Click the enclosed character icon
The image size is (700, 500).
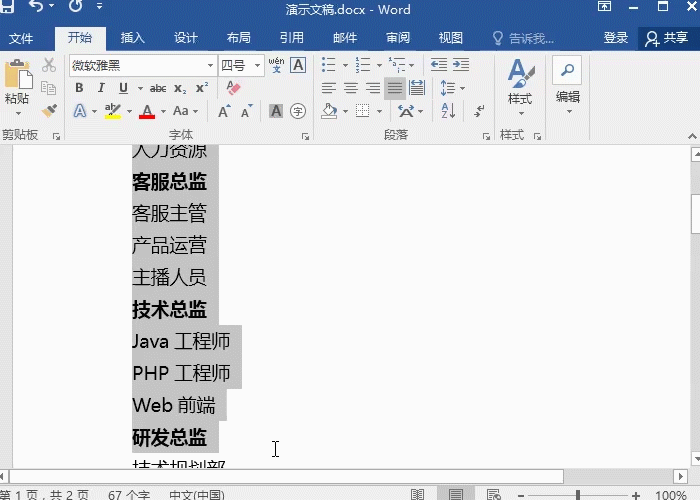(x=298, y=111)
